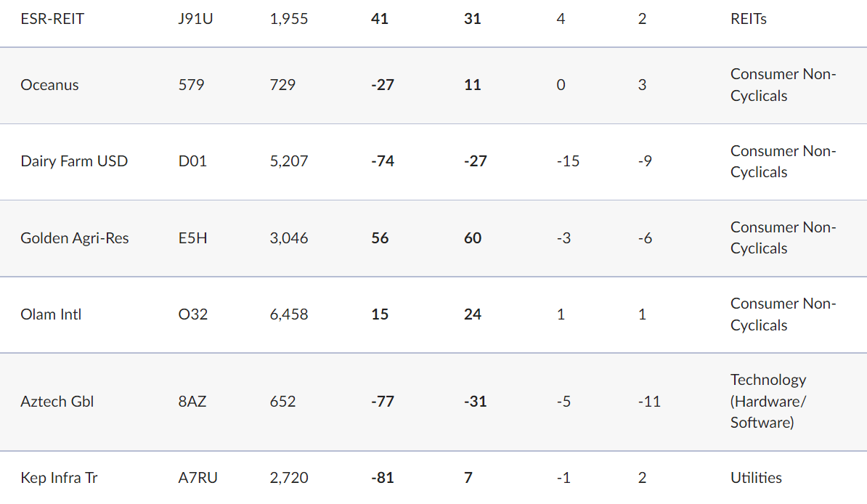Click the Technology (Hardware/Software) sector cell

[x=768, y=401]
